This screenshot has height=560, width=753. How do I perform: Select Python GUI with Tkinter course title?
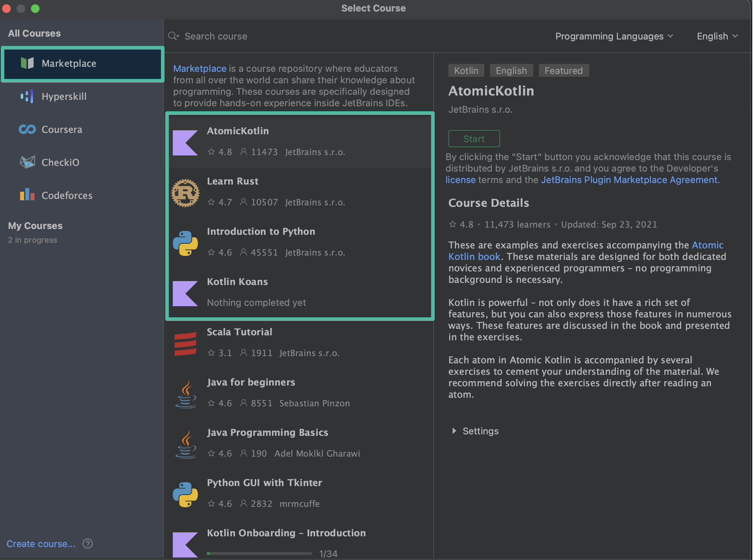tap(264, 483)
